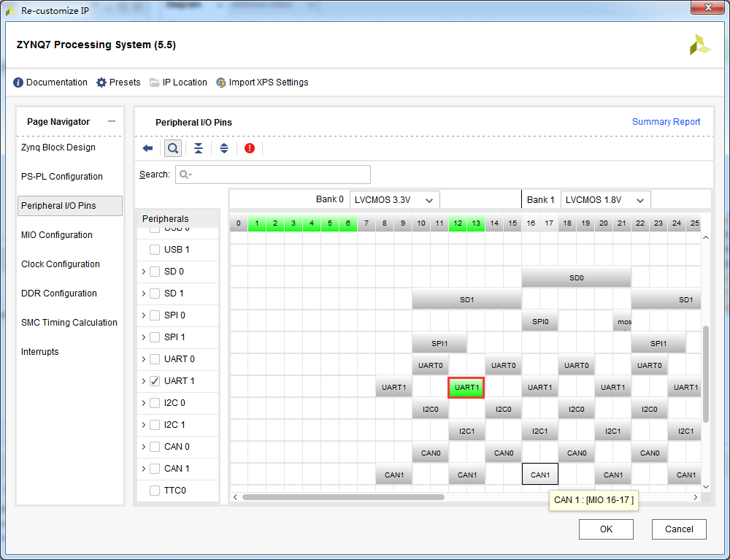Enable the TTC0 checkbox
This screenshot has width=730, height=560.
155,490
